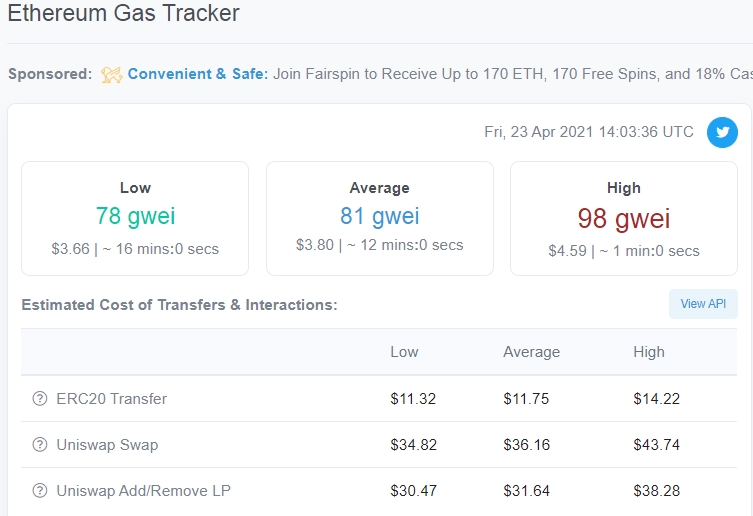Click the ERC20 Transfer low cost $11.32
The image size is (753, 516).
[413, 399]
